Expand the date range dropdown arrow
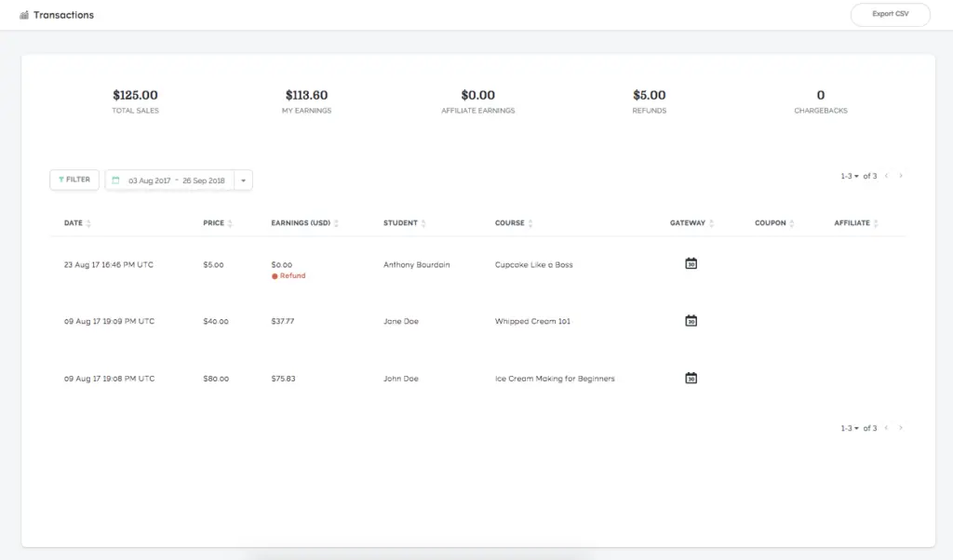Image resolution: width=953 pixels, height=560 pixels. [x=243, y=180]
